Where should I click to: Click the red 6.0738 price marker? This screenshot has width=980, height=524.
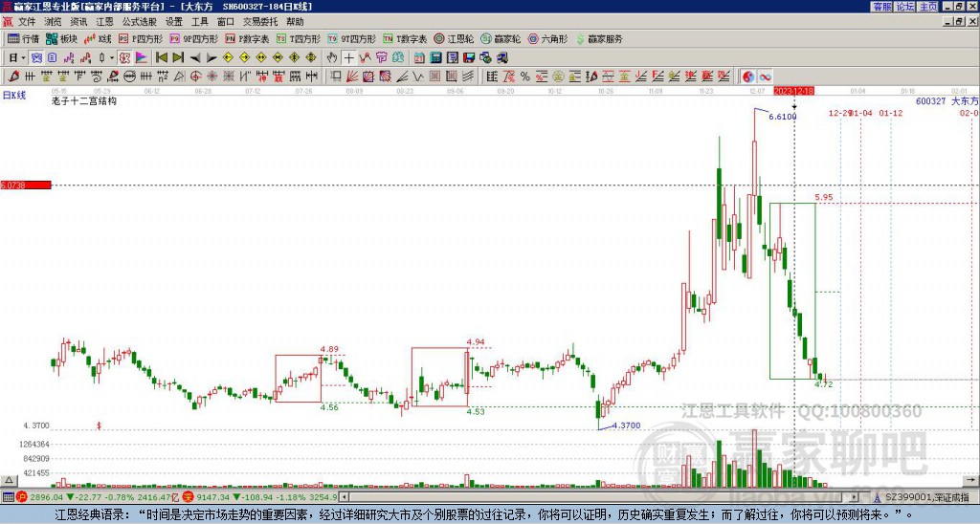(x=26, y=185)
